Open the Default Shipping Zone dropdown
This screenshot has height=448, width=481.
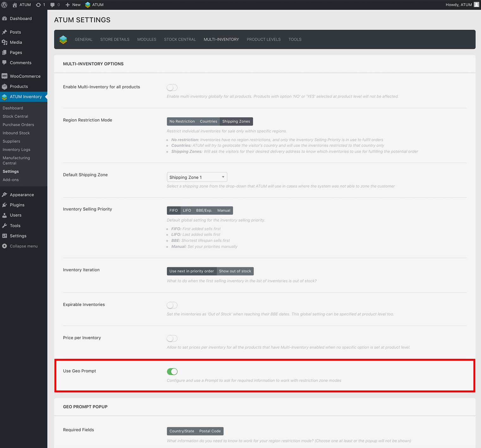coord(197,177)
